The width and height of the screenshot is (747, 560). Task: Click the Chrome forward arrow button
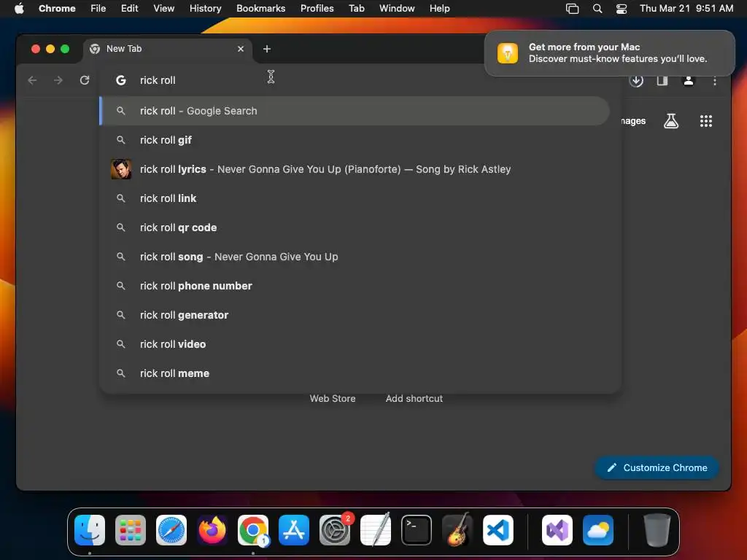click(x=58, y=80)
